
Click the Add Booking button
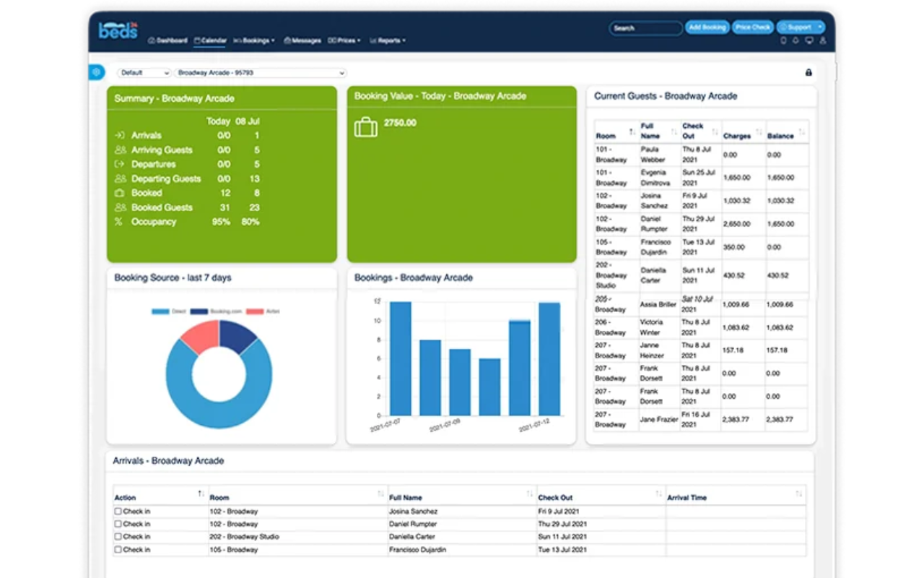pos(707,27)
